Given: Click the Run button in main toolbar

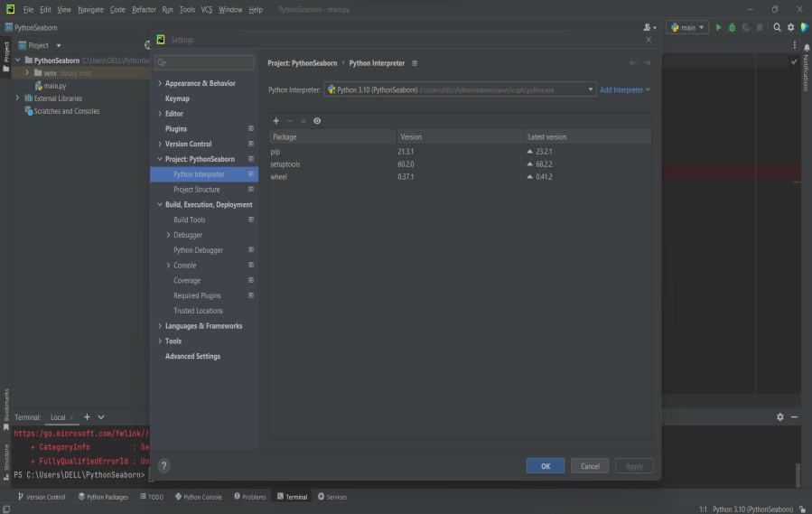Looking at the screenshot, I should pos(719,28).
